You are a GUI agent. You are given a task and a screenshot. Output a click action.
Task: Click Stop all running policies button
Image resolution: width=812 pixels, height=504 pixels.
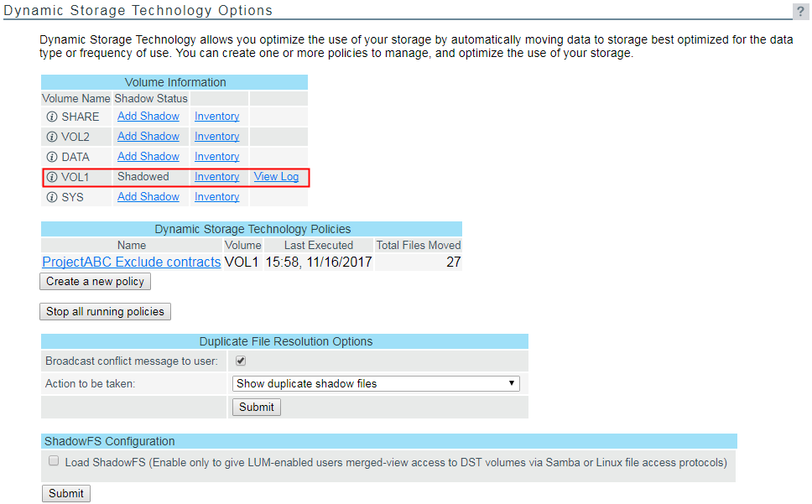click(x=105, y=311)
